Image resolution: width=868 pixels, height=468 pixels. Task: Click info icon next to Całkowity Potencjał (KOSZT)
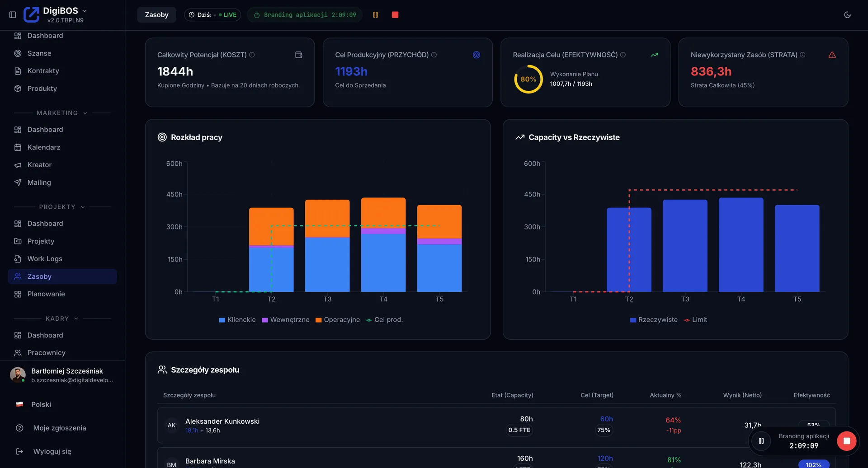point(252,55)
